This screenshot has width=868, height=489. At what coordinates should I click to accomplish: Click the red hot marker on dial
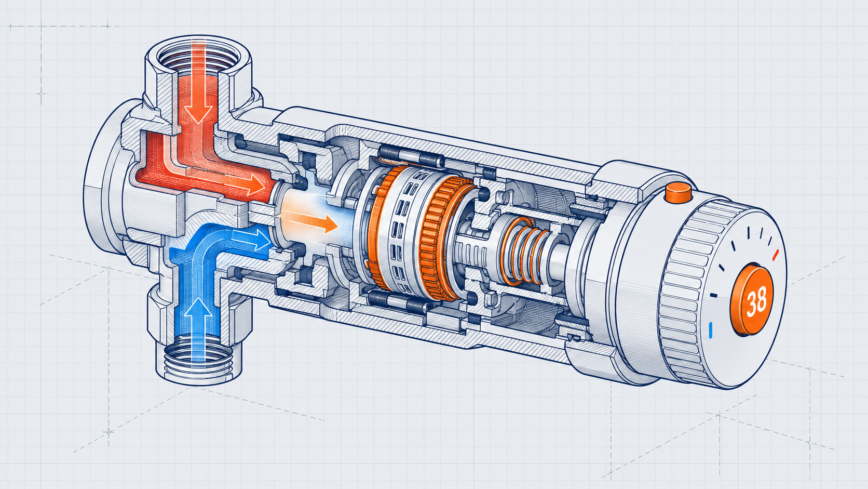coord(776,255)
